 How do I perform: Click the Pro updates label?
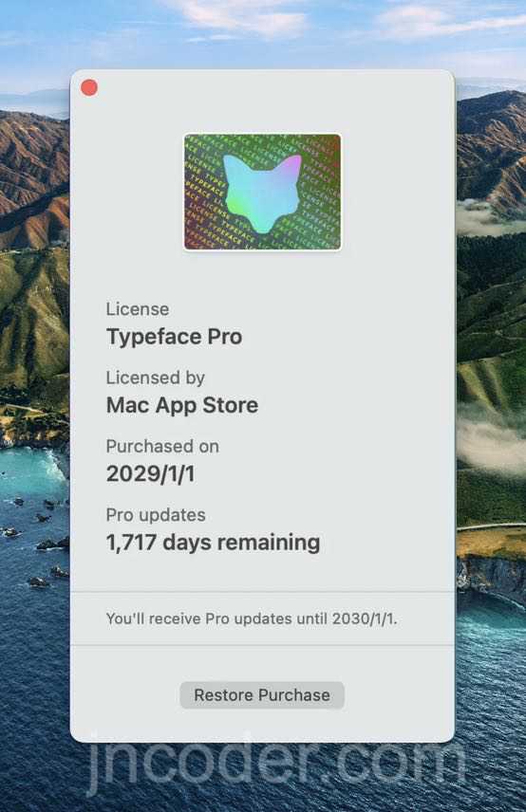coord(156,515)
